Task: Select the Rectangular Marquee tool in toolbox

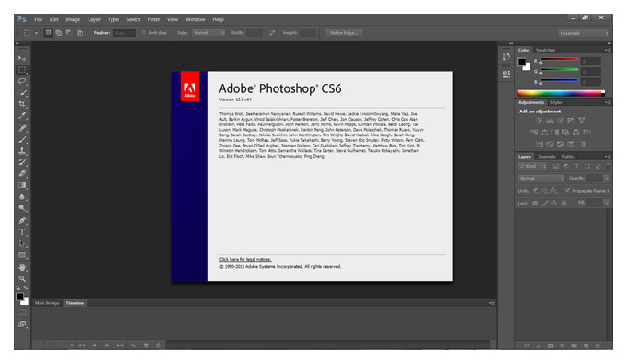Action: [x=22, y=70]
